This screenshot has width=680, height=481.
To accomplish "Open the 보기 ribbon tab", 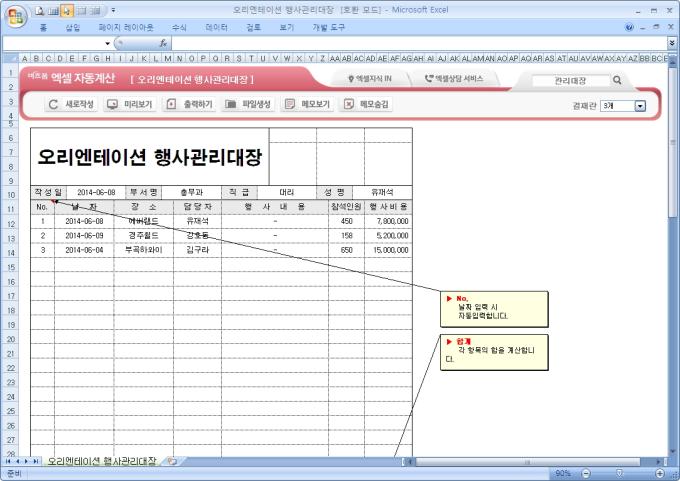I will 287,28.
